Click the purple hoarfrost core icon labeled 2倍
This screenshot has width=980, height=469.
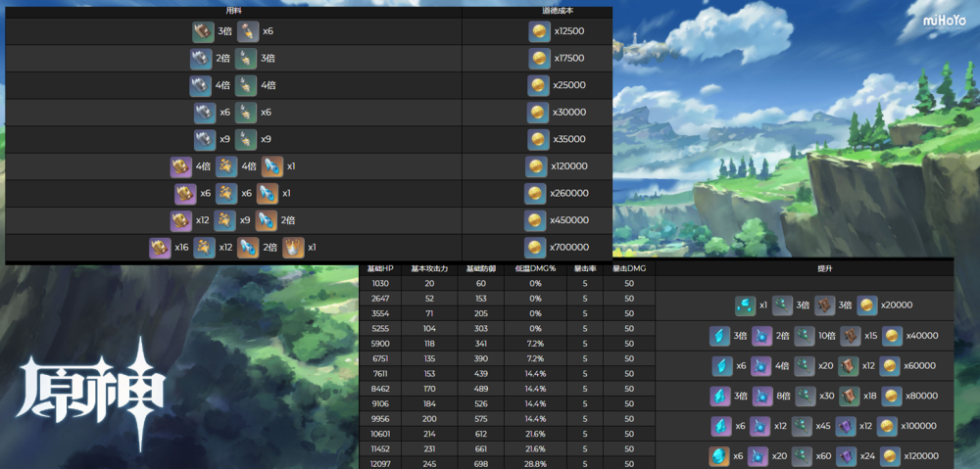coord(761,336)
